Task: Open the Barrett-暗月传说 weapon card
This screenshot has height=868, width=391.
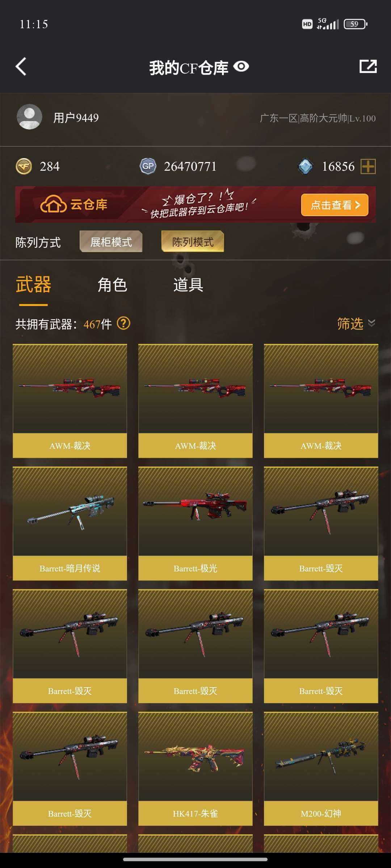Action: pos(70,524)
